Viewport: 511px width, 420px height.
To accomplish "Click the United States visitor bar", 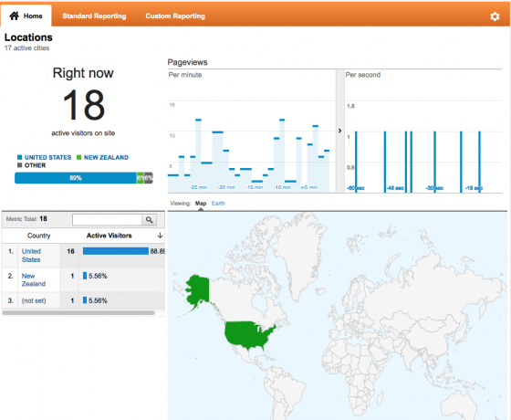I will (x=116, y=251).
